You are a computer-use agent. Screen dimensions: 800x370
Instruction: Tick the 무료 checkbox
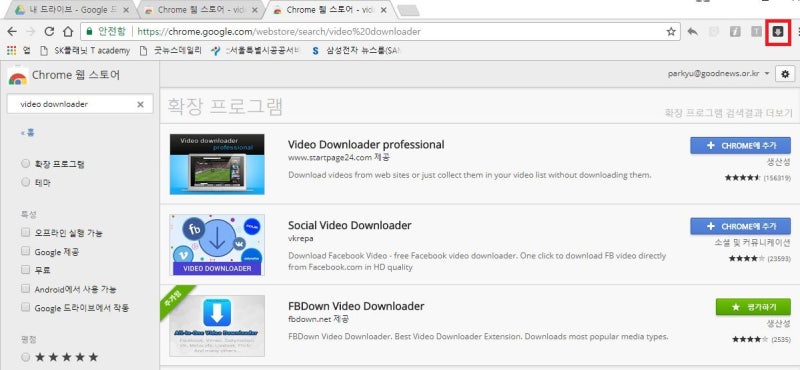[x=26, y=269]
